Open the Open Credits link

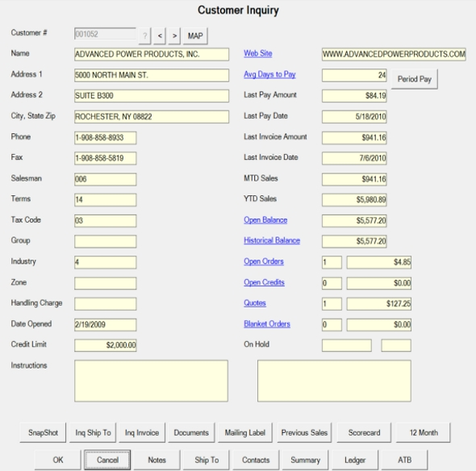[264, 282]
